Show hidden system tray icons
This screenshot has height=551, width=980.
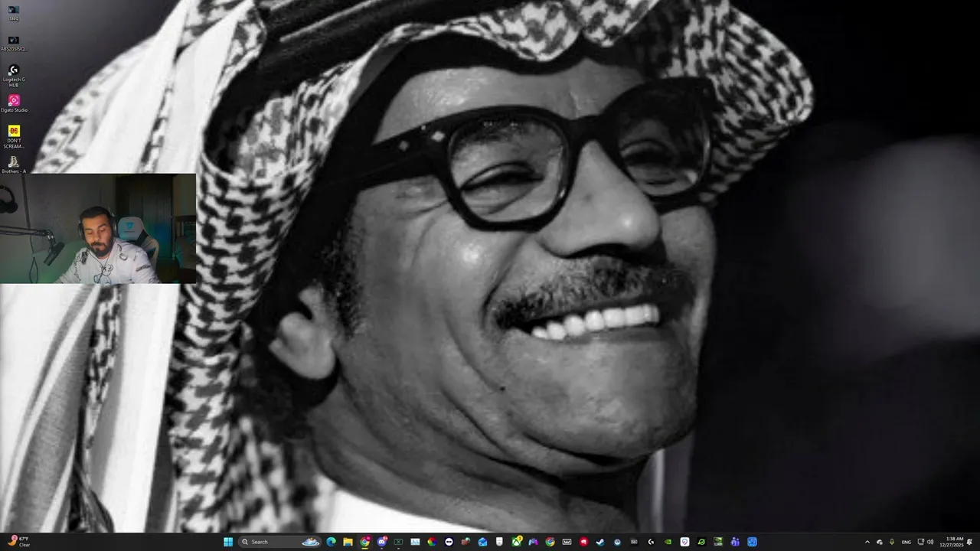click(867, 542)
